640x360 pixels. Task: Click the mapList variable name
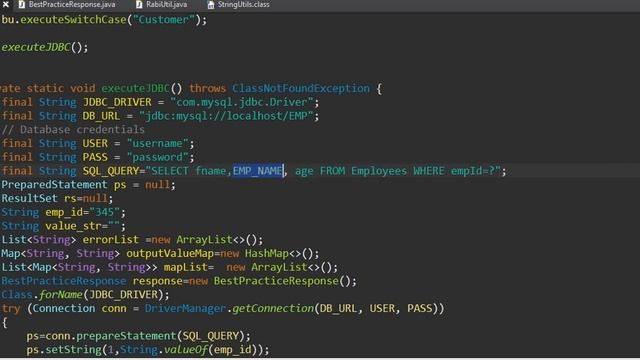186,267
